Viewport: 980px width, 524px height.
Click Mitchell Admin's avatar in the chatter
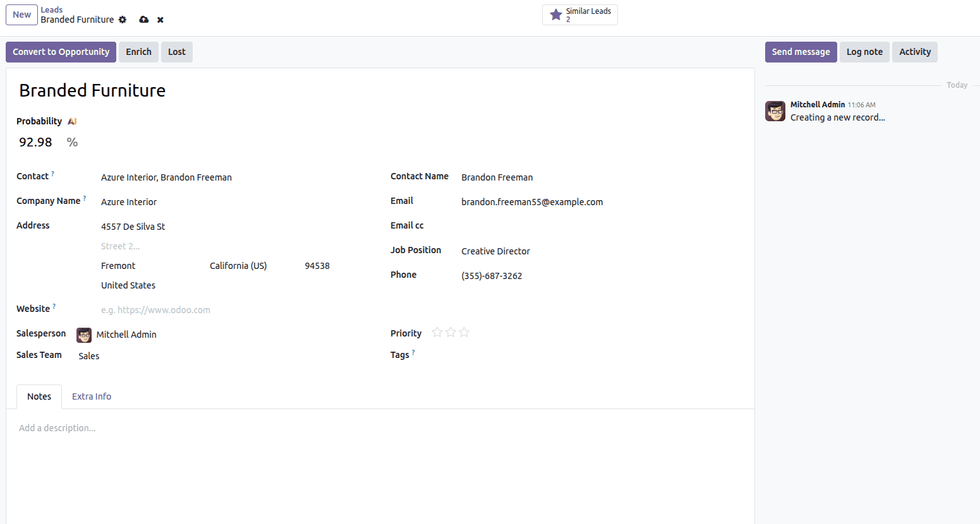(x=775, y=110)
